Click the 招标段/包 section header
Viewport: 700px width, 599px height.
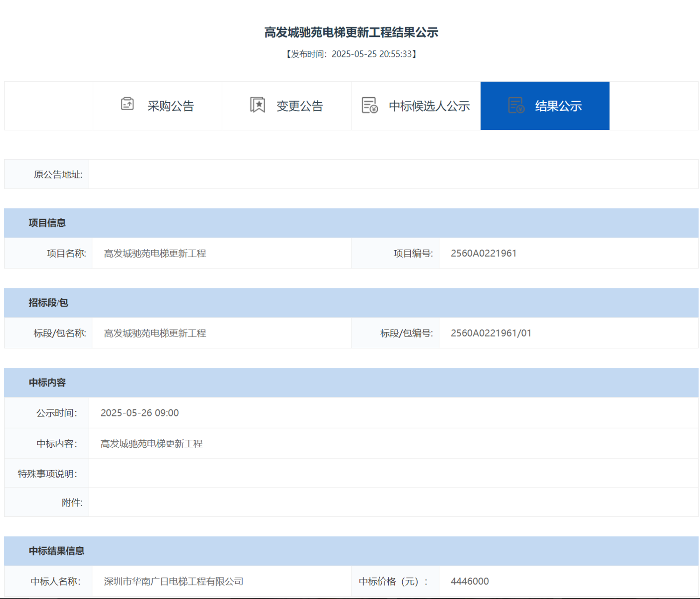(x=351, y=303)
